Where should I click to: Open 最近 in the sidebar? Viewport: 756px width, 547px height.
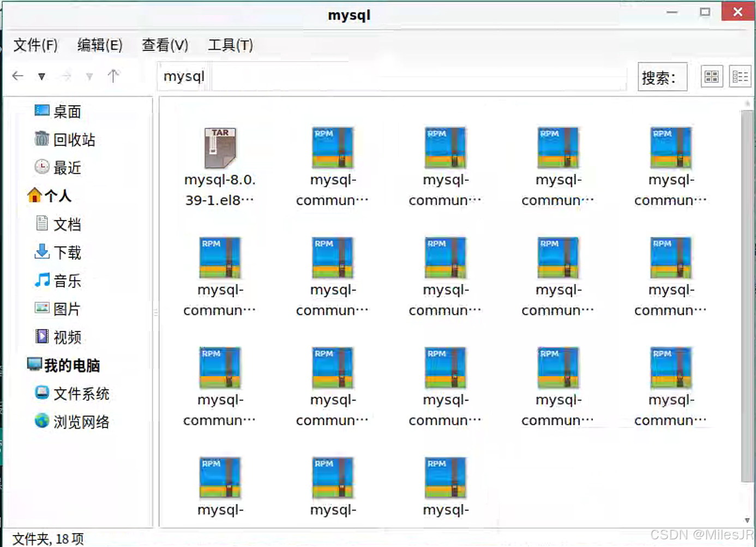[58, 168]
